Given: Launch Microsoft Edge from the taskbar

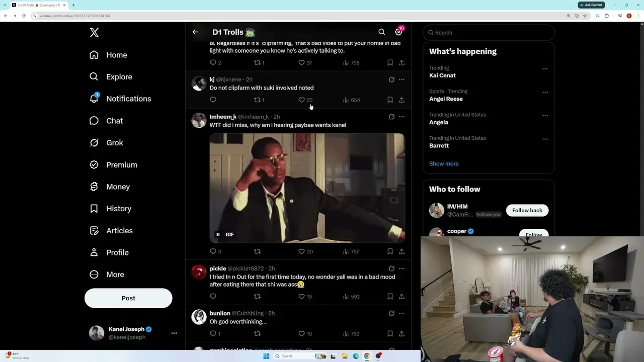Looking at the screenshot, I should click(356, 356).
